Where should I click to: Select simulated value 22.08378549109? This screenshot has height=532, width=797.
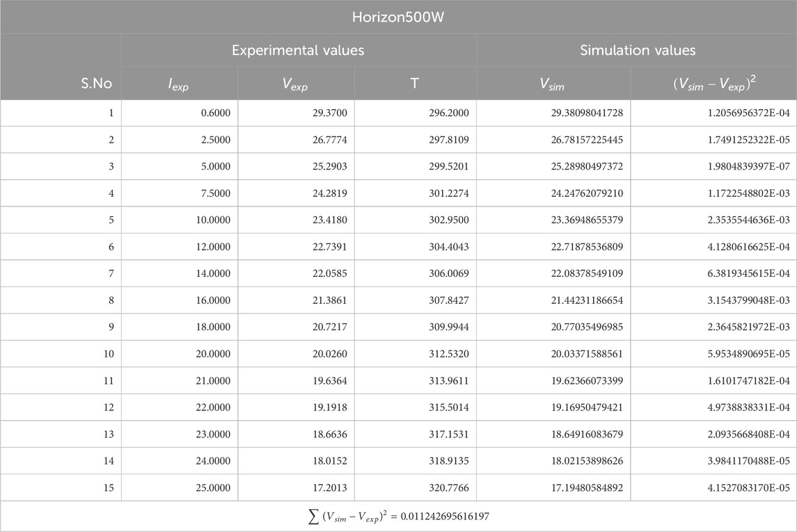[587, 273]
